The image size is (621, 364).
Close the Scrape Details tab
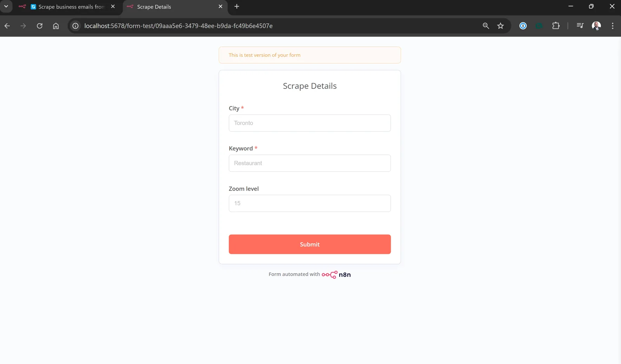pos(220,7)
